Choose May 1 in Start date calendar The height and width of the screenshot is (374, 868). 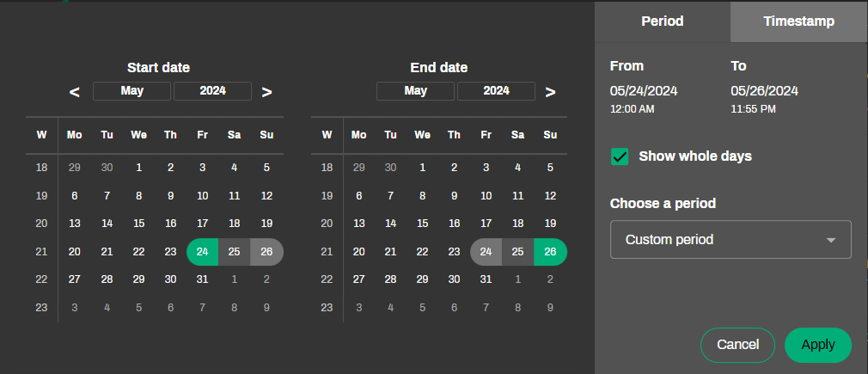(x=138, y=168)
